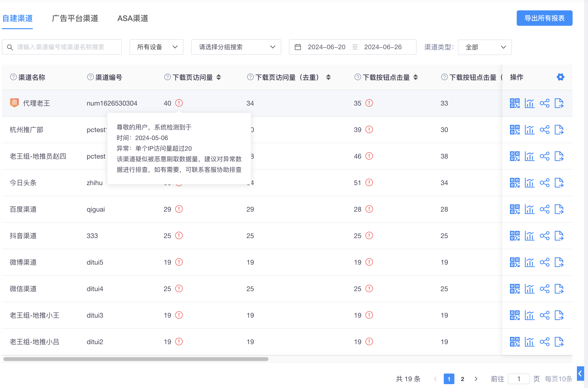Screen dimensions: 588x388
Task: Export report for 抖音渠道
Action: (x=559, y=236)
